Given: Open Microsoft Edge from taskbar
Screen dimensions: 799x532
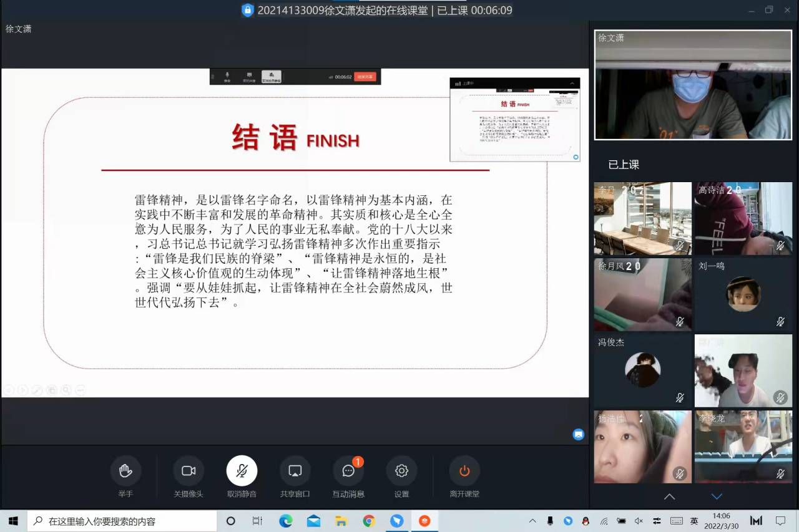Looking at the screenshot, I should (x=285, y=521).
